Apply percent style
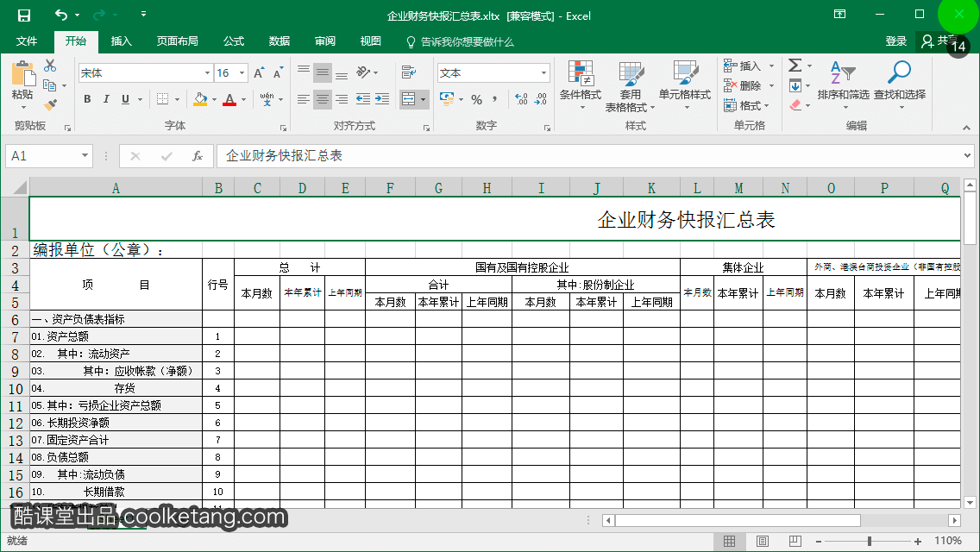This screenshot has width=980, height=552. (x=477, y=99)
